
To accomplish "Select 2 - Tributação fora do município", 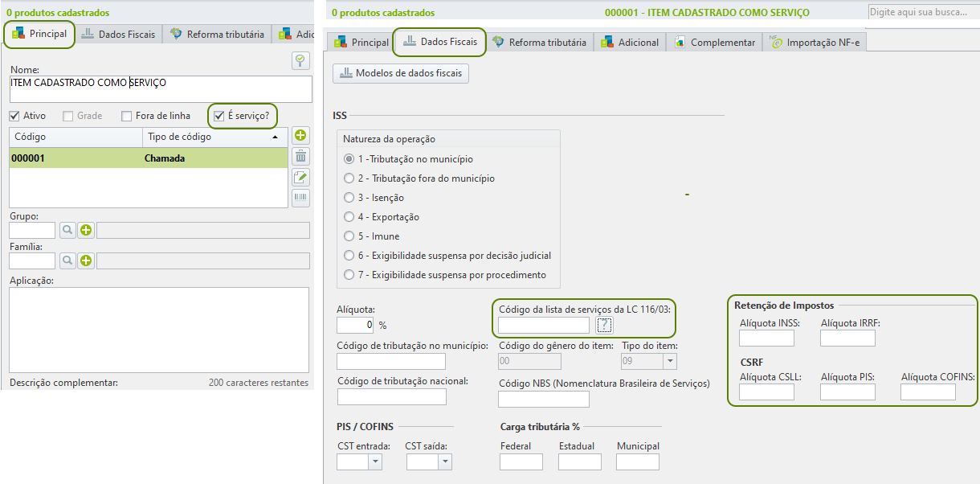I will point(349,178).
